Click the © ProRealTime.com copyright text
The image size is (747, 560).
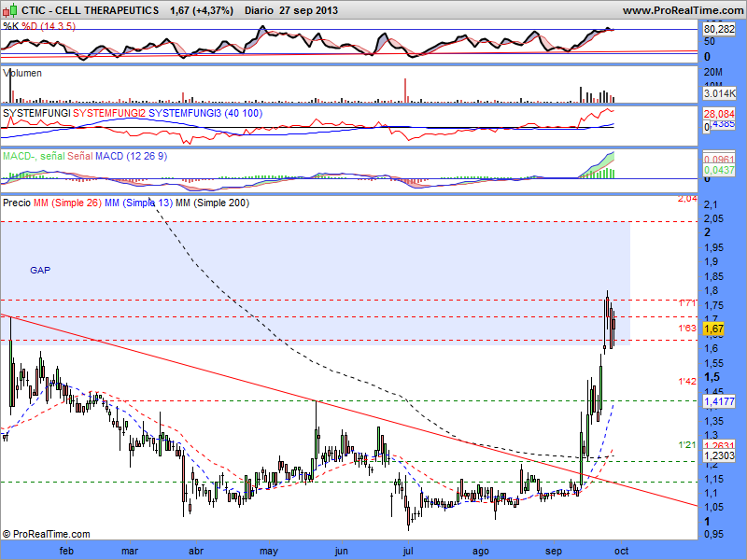click(x=46, y=534)
